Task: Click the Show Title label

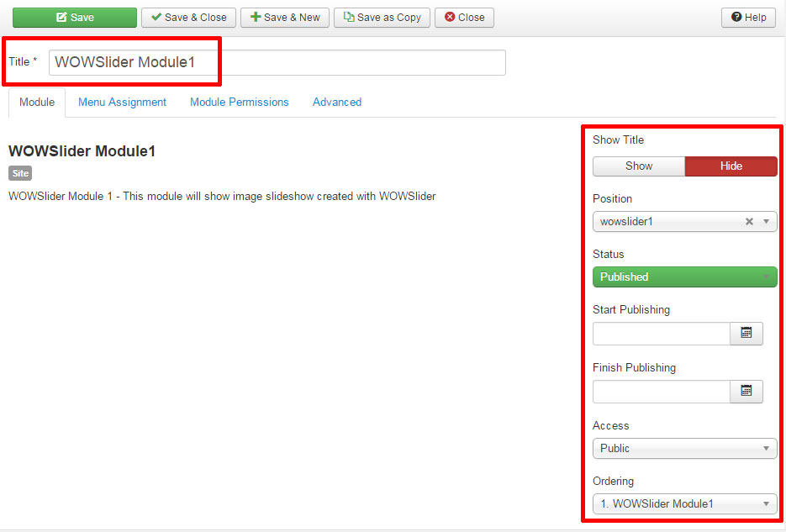Action: [618, 140]
